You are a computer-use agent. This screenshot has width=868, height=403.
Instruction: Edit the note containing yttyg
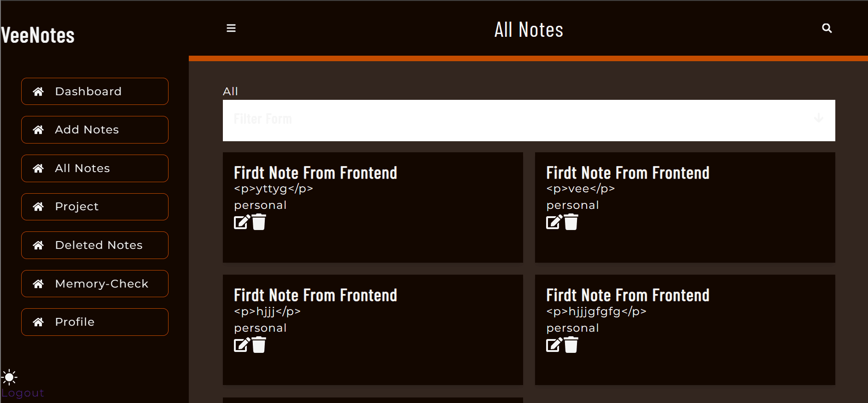242,222
